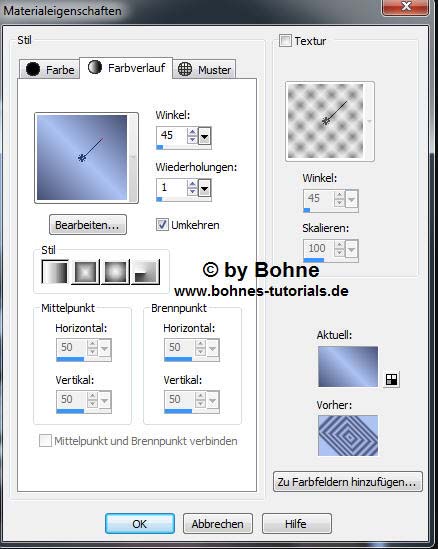The height and width of the screenshot is (549, 438).
Task: Click the small swatch icon beside Aktuell
Action: click(x=391, y=380)
